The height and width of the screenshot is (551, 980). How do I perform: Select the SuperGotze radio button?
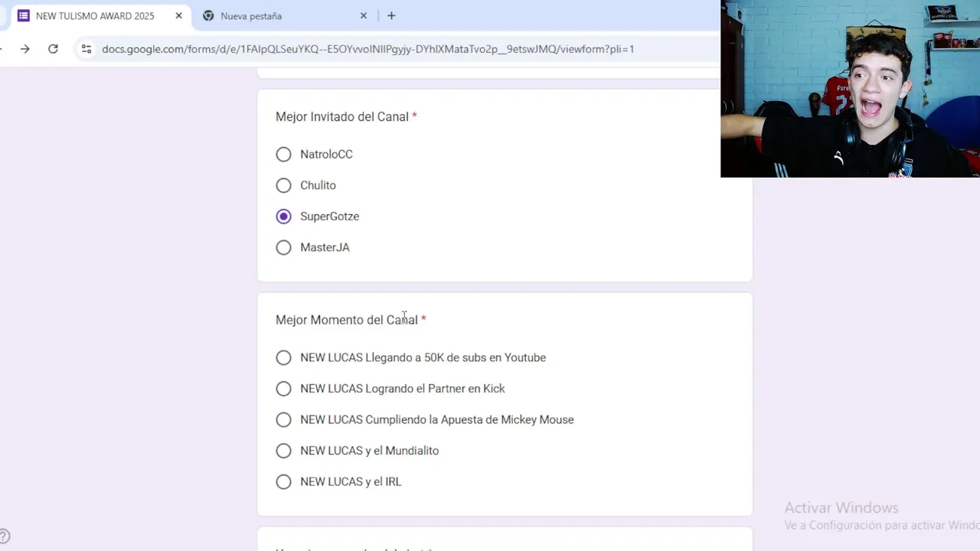pos(284,217)
